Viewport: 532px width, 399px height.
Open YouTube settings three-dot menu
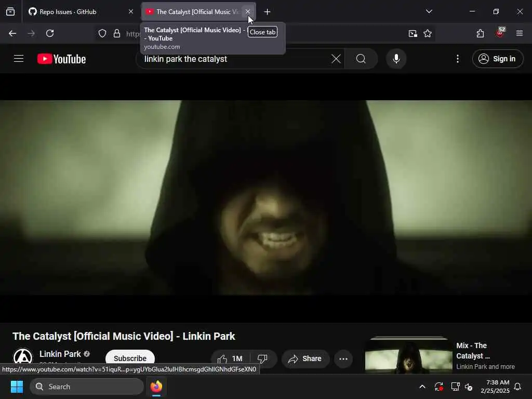pyautogui.click(x=458, y=59)
